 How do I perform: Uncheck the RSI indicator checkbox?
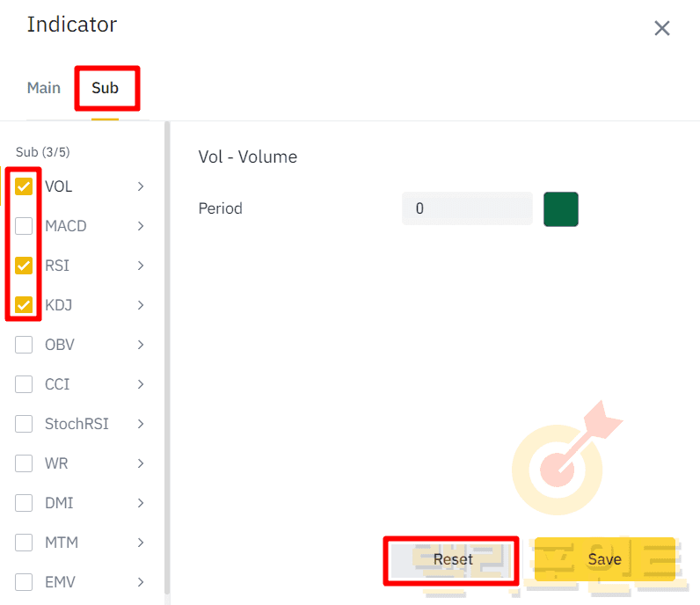[24, 266]
